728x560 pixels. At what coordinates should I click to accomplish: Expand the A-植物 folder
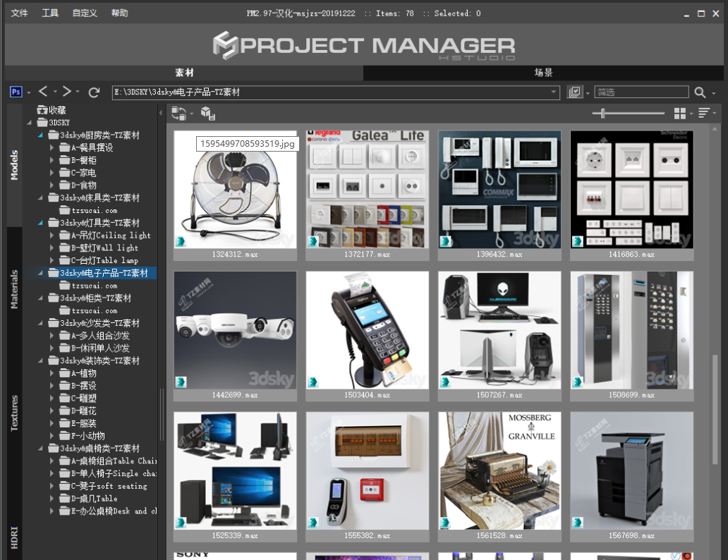51,373
